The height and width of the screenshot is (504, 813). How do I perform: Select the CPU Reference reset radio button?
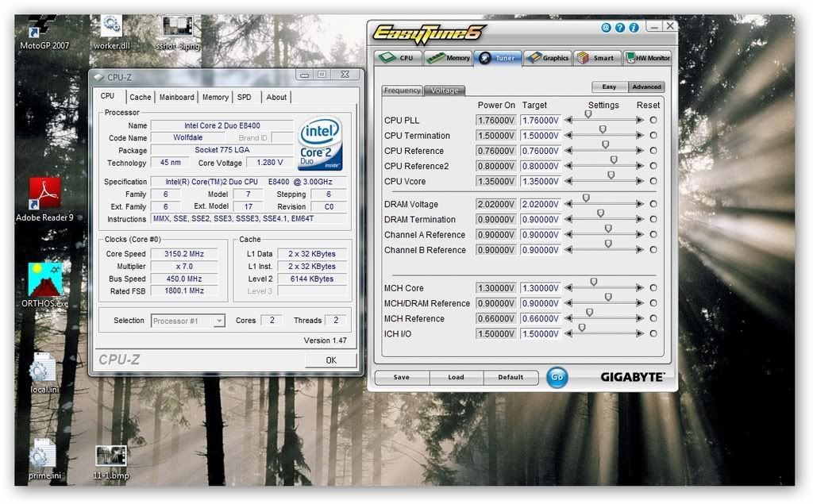(x=653, y=150)
